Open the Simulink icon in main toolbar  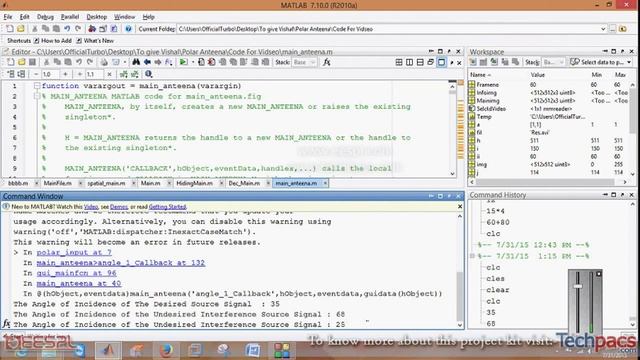pyautogui.click(x=92, y=29)
